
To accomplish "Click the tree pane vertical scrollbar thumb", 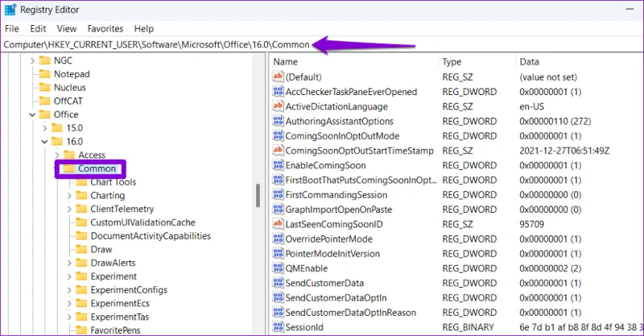I will pos(258,195).
